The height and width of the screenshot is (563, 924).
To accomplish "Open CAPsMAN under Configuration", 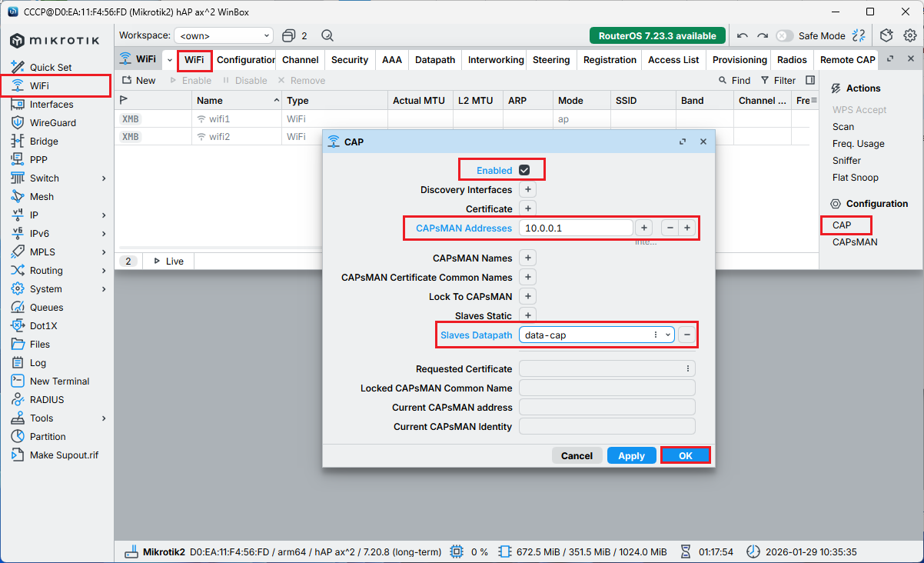I will click(855, 242).
